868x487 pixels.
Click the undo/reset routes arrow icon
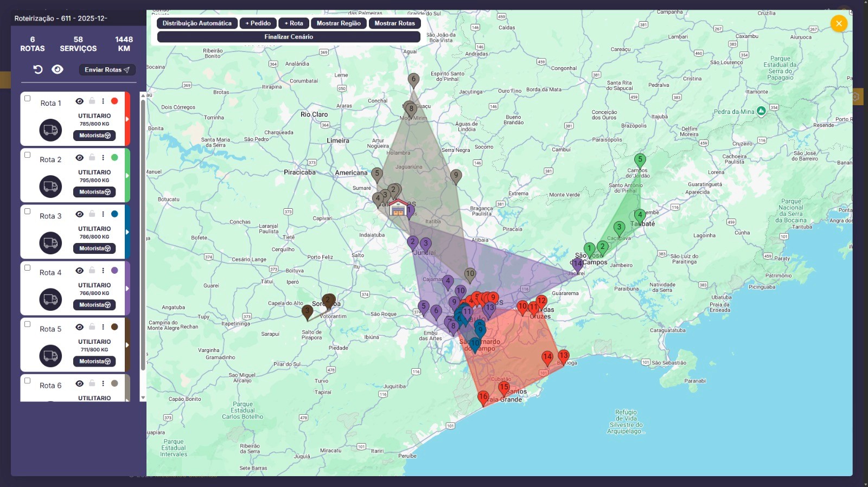(x=37, y=69)
